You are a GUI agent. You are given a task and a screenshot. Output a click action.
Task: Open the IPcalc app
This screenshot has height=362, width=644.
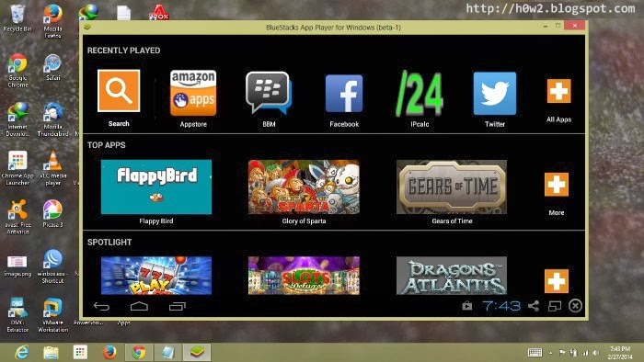click(x=420, y=93)
